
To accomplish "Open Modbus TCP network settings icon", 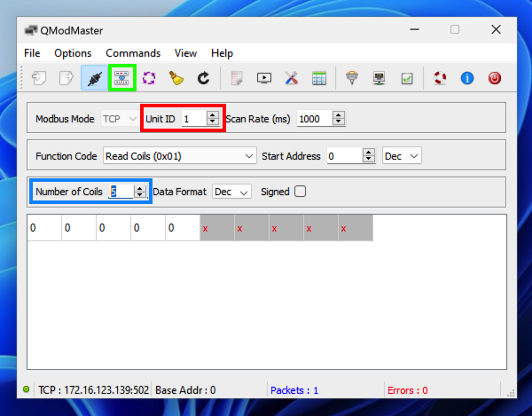I will tap(379, 78).
